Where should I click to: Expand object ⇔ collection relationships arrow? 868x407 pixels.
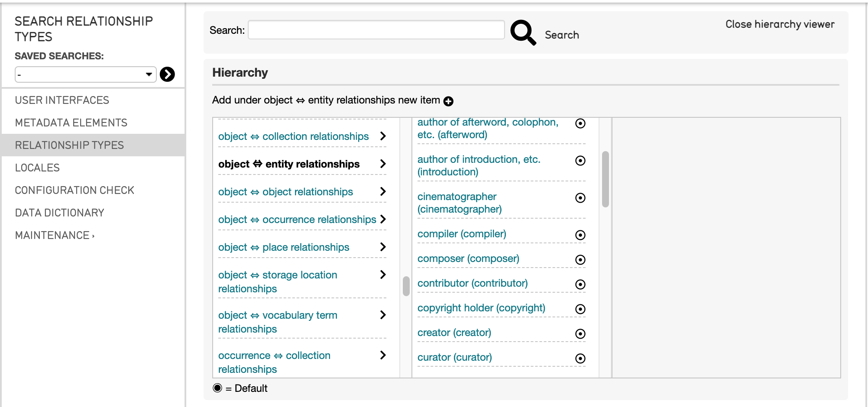pyautogui.click(x=382, y=136)
